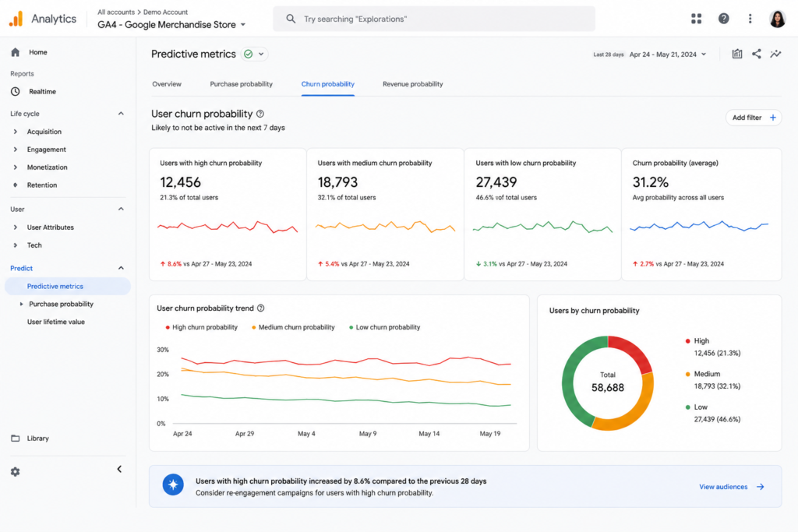Click the edit comparisons chart icon
The width and height of the screenshot is (798, 532).
737,54
